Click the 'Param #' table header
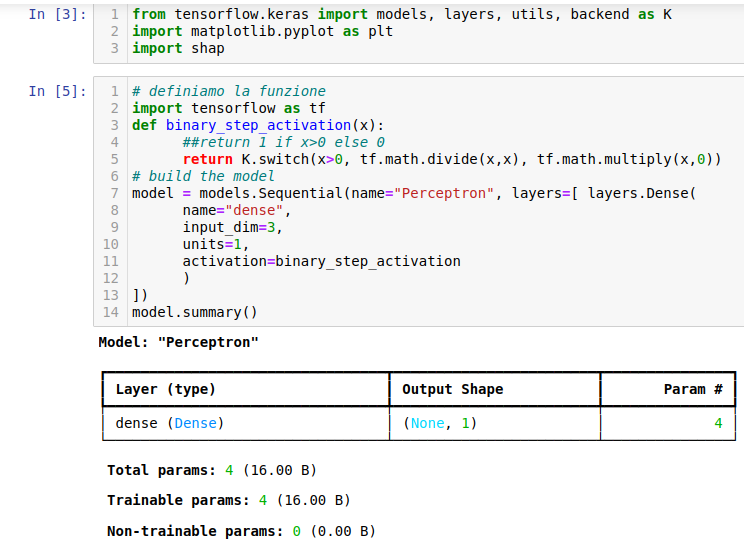The height and width of the screenshot is (541, 744). pos(693,390)
